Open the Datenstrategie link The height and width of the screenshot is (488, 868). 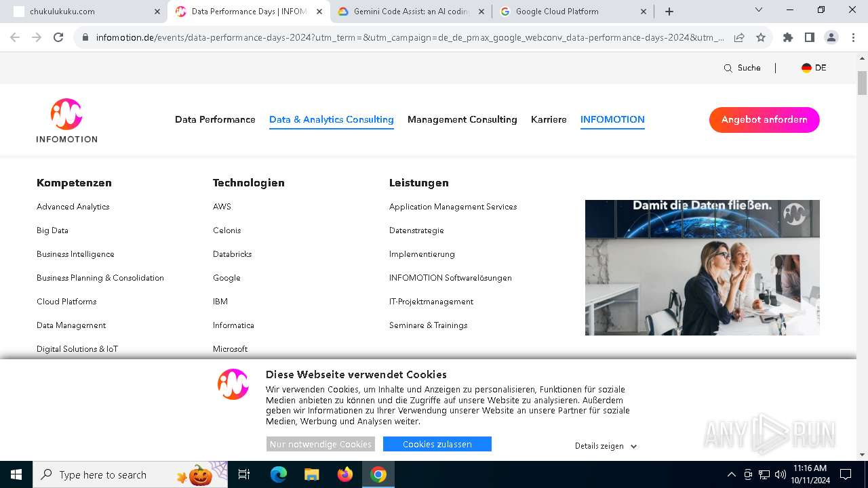(416, 230)
